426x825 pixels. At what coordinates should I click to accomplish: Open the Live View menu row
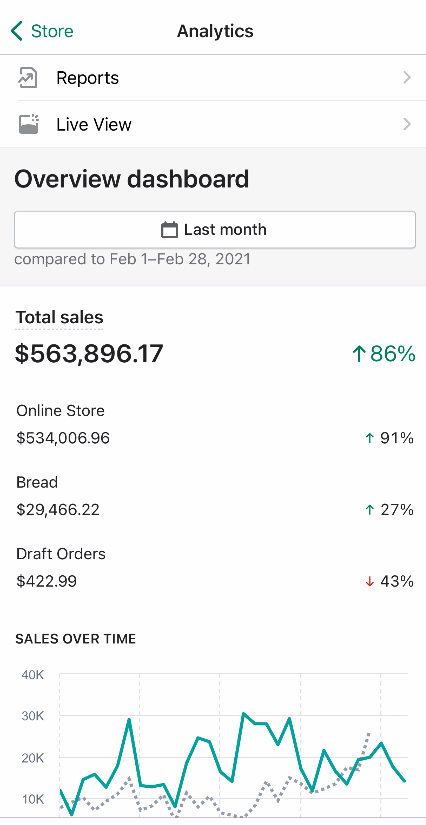tap(213, 125)
